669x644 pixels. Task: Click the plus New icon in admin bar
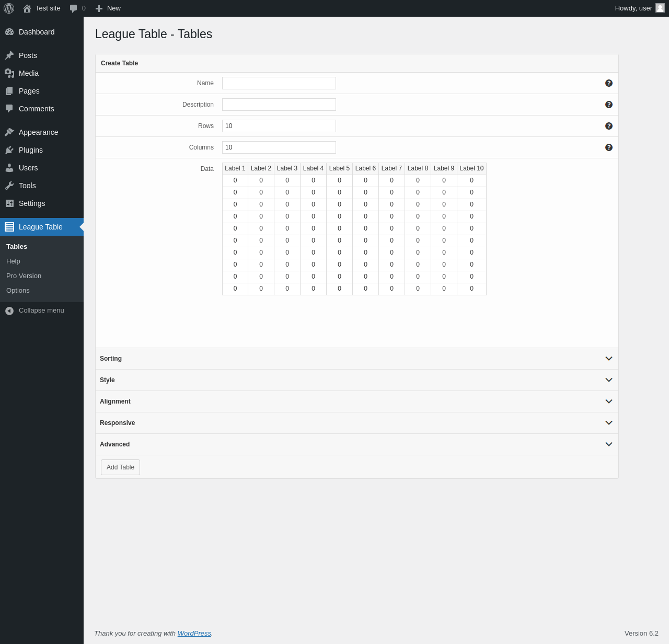coord(99,8)
